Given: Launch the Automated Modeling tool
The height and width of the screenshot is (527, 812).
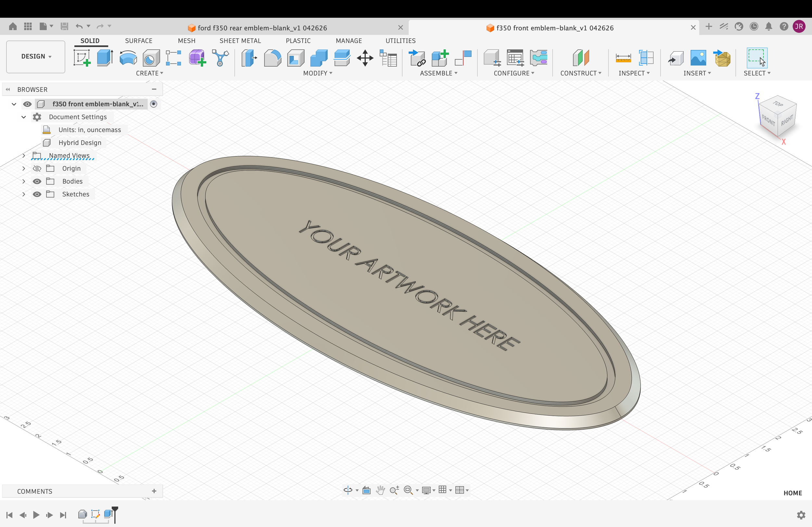Looking at the screenshot, I should (x=221, y=58).
